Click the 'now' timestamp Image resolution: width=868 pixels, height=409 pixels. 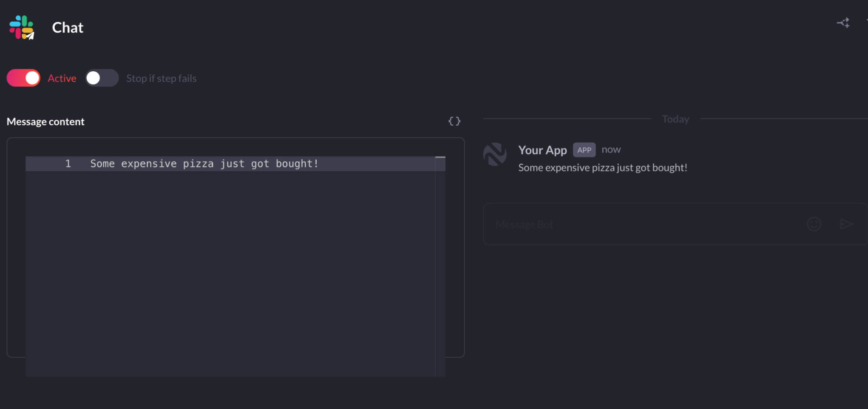click(x=611, y=150)
